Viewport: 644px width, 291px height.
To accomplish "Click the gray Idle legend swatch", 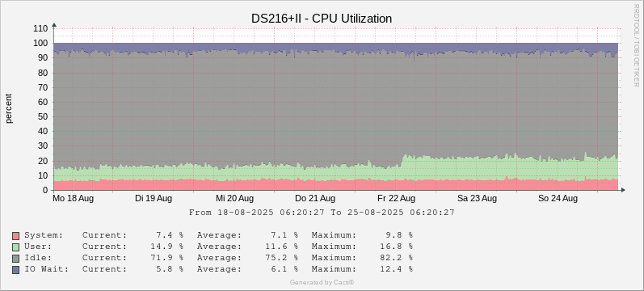I will [x=16, y=258].
